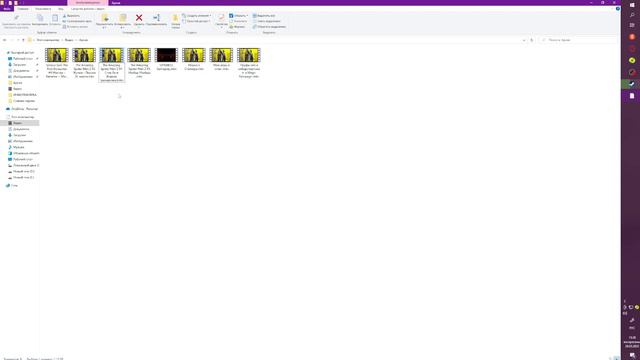Click the Paste shortcut (Вставить ярлык) command
640x360 pixels.
click(x=76, y=27)
